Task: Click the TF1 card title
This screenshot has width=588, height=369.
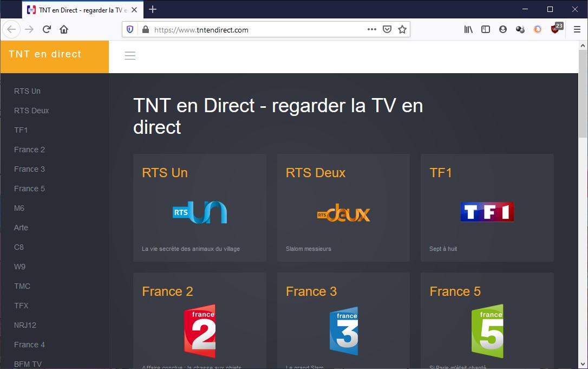Action: 440,173
